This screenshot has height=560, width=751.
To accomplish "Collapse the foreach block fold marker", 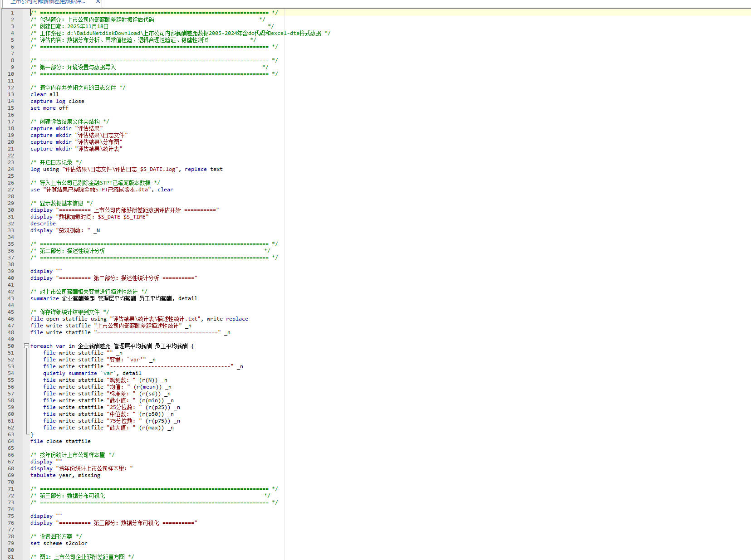I will [26, 346].
